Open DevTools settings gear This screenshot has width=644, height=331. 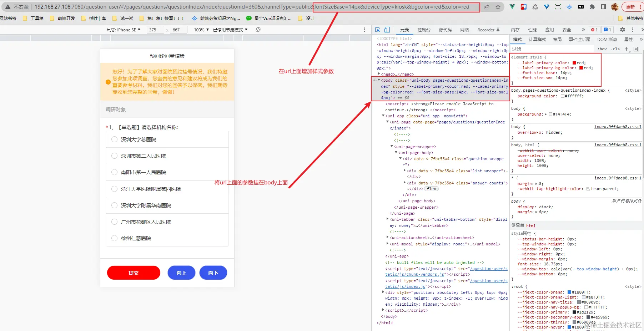tap(623, 30)
